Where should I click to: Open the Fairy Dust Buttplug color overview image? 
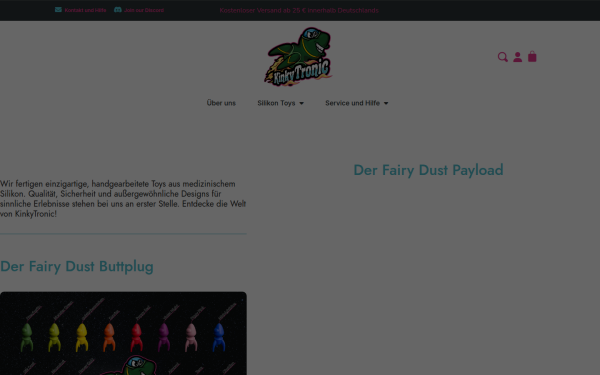pos(123,333)
